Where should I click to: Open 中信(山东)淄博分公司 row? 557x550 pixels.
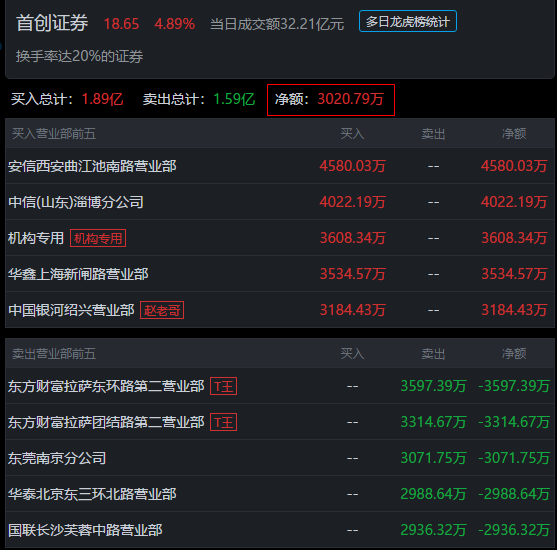[x=280, y=202]
